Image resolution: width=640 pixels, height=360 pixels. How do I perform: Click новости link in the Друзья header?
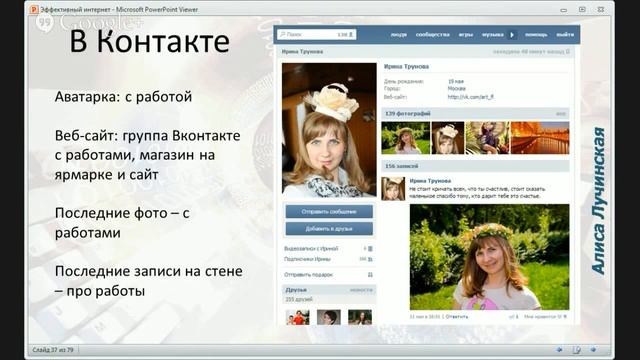pyautogui.click(x=361, y=290)
